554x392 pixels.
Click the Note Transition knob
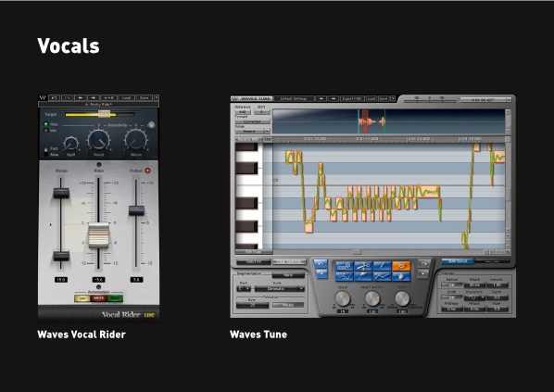point(372,298)
